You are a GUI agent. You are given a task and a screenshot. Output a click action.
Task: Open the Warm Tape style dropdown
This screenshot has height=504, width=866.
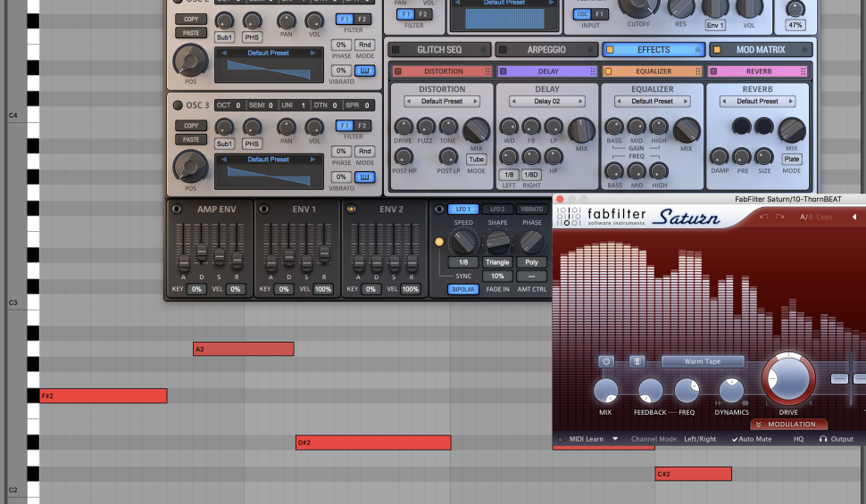pos(703,361)
